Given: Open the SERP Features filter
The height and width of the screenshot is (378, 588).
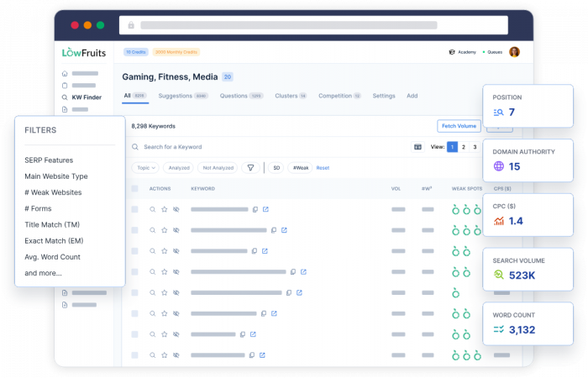Looking at the screenshot, I should pyautogui.click(x=49, y=160).
